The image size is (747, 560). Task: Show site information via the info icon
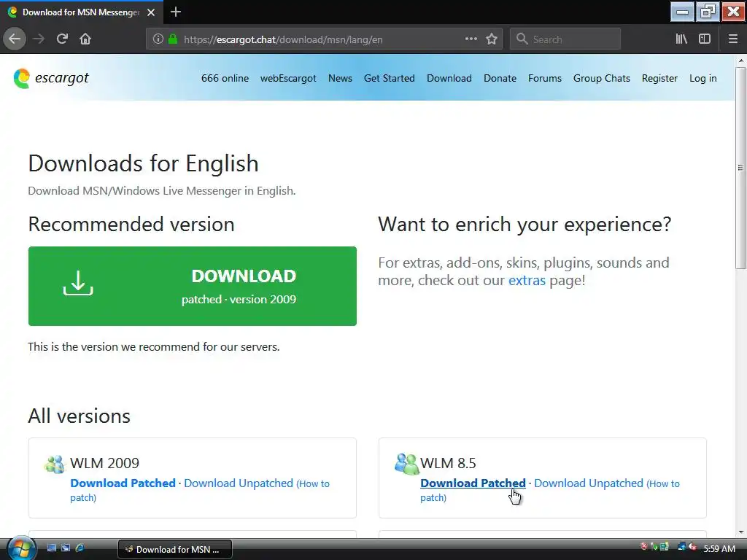pos(158,39)
